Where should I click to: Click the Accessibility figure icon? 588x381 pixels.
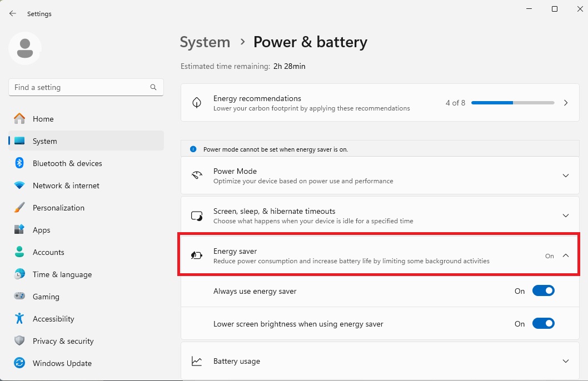tap(19, 318)
